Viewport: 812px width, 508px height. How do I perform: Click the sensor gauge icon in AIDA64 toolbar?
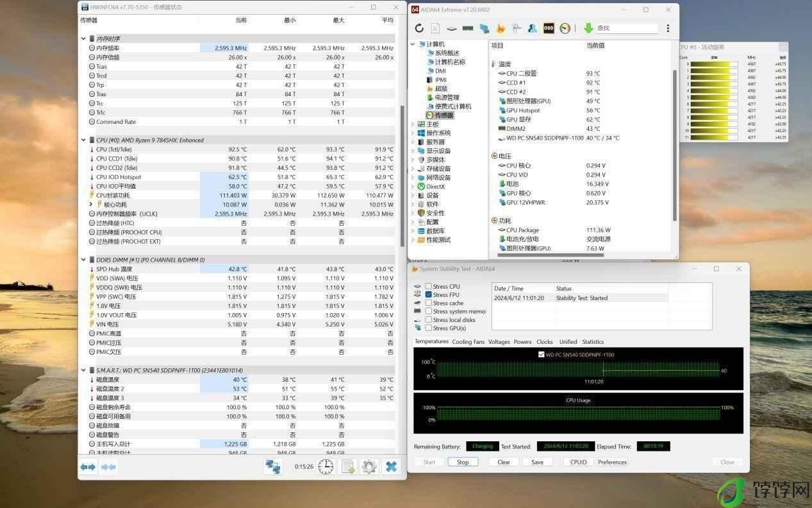[565, 28]
